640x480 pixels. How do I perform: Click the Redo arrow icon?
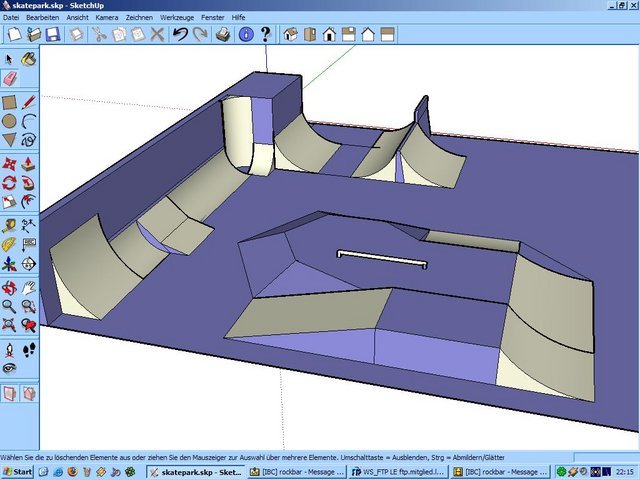click(x=200, y=34)
